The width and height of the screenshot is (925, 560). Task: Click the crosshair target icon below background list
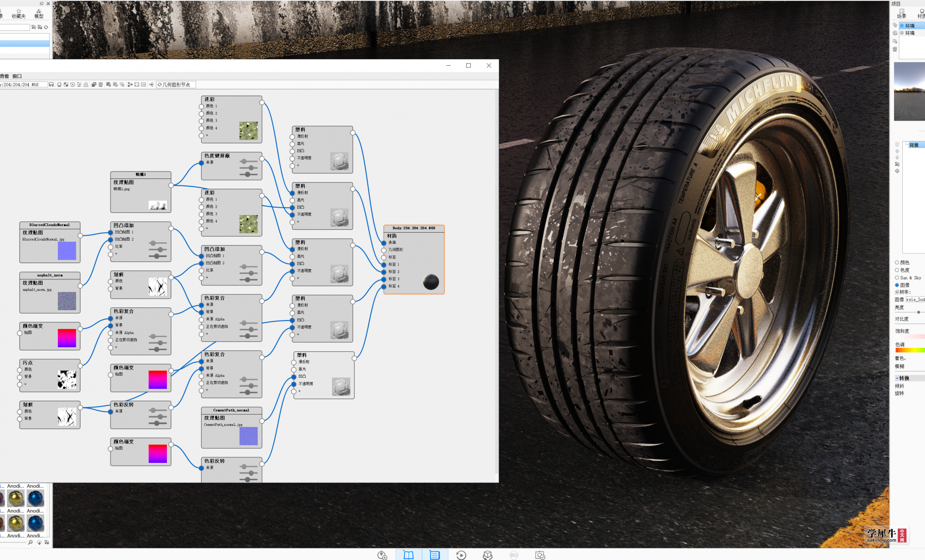coord(897,171)
